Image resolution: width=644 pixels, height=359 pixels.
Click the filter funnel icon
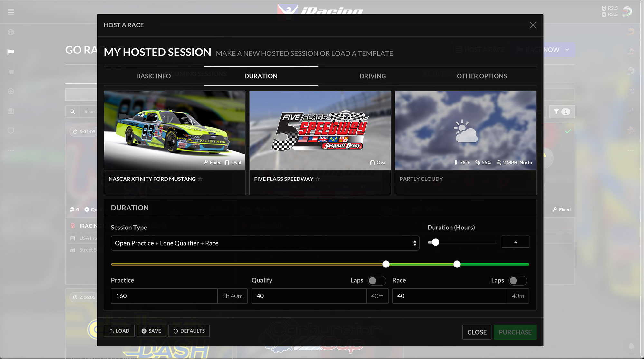click(x=556, y=112)
